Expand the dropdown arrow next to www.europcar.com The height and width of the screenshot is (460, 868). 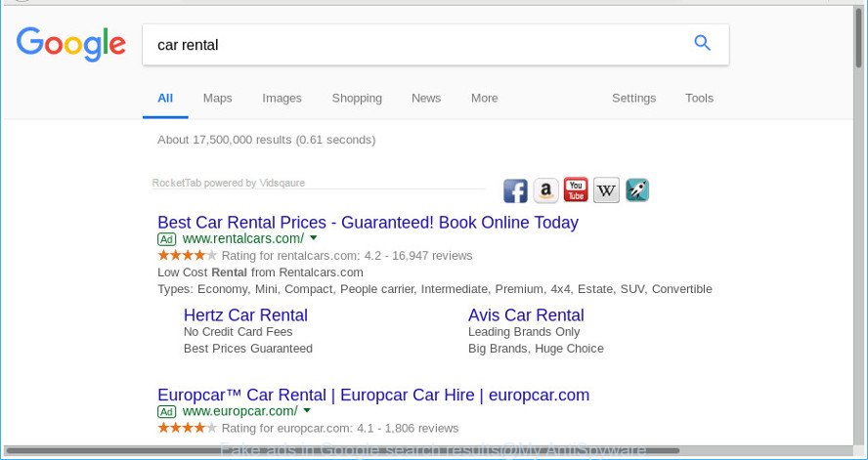coord(307,410)
